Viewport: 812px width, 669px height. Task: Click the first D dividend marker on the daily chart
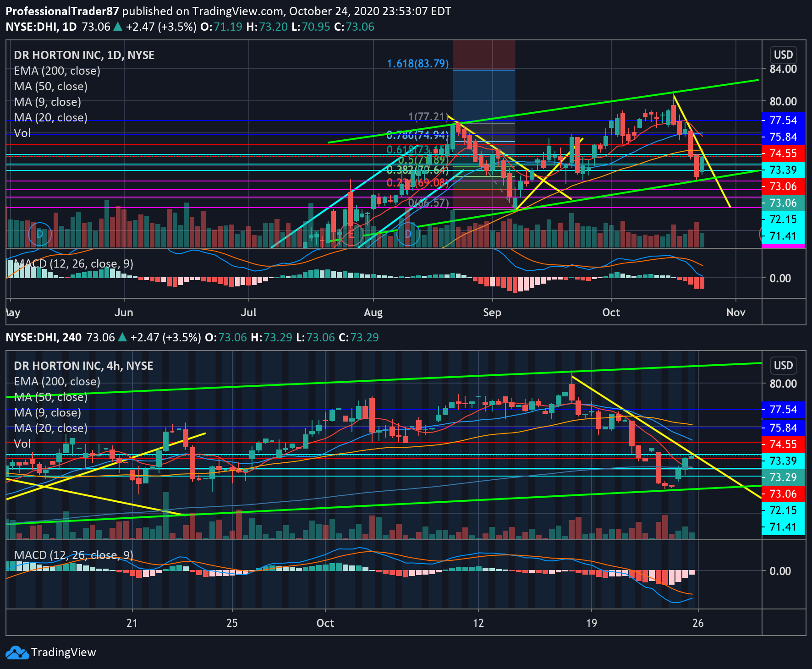click(x=40, y=234)
